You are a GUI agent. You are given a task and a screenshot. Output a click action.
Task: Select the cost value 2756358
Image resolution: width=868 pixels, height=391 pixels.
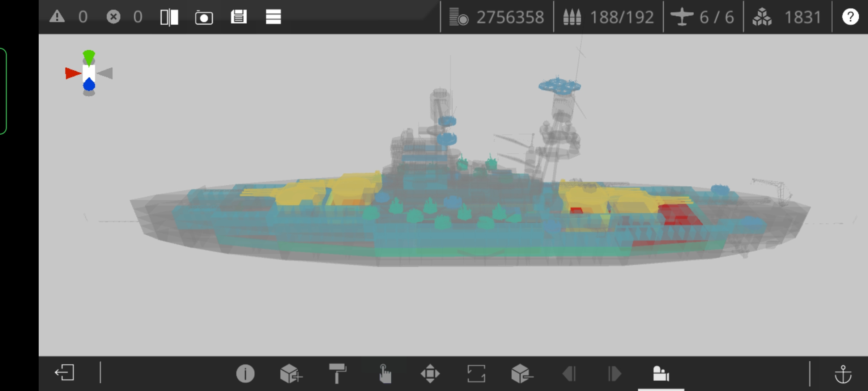tap(510, 17)
